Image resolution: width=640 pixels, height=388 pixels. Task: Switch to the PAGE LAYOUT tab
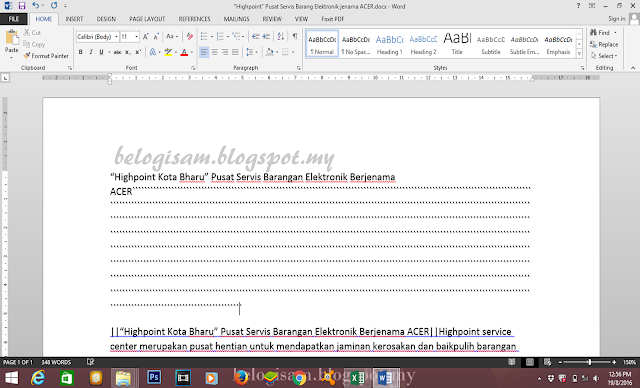pos(147,19)
